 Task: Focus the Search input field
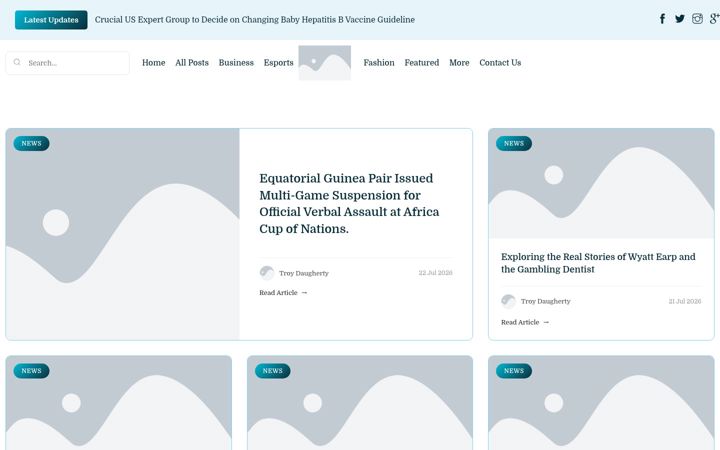tap(68, 63)
